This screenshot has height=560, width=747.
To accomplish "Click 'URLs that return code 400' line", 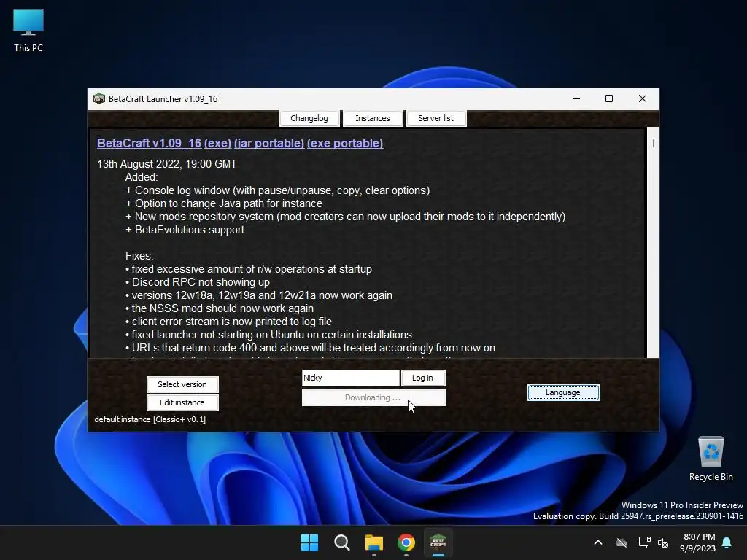I will (310, 348).
